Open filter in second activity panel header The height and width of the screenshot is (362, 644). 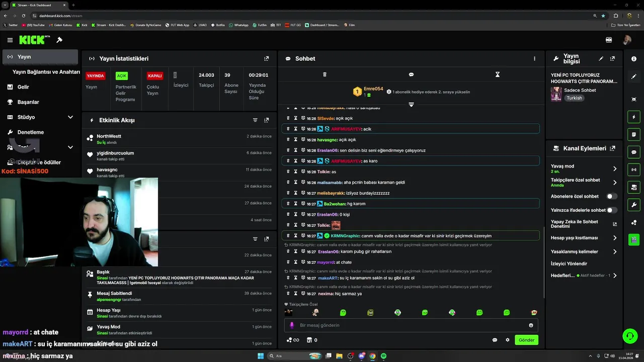(x=255, y=239)
